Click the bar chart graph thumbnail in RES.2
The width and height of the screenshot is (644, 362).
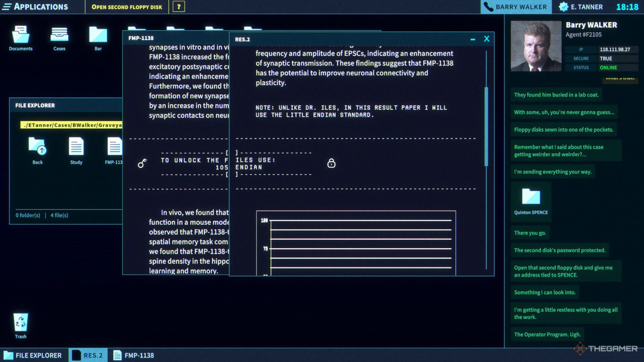pos(356,243)
